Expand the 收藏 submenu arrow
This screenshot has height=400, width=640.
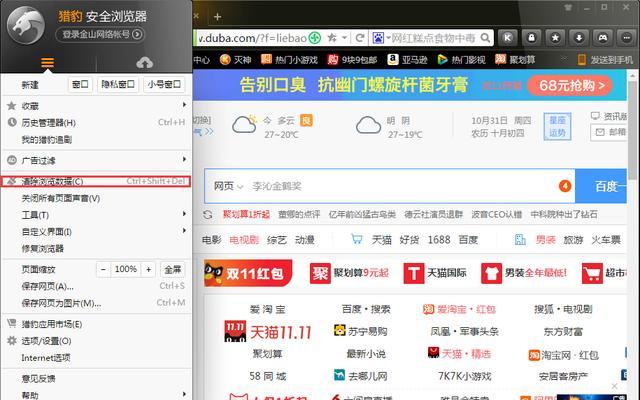pos(184,105)
